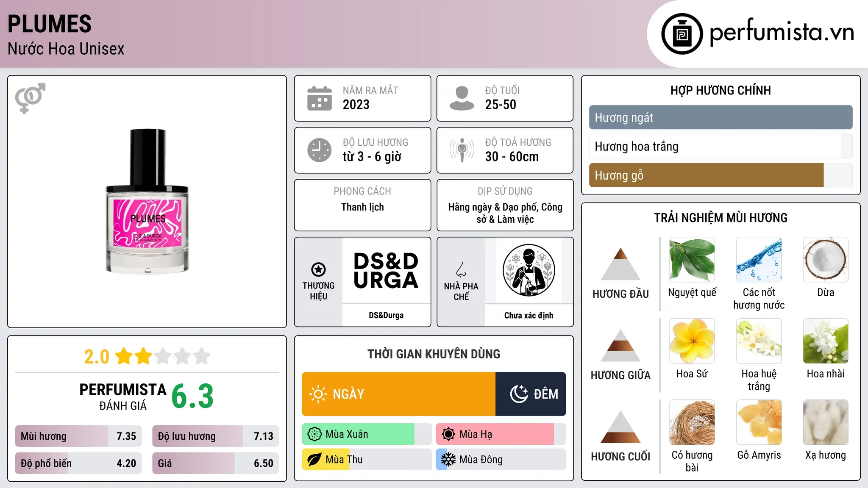Click the star badge brand icon

[x=318, y=269]
